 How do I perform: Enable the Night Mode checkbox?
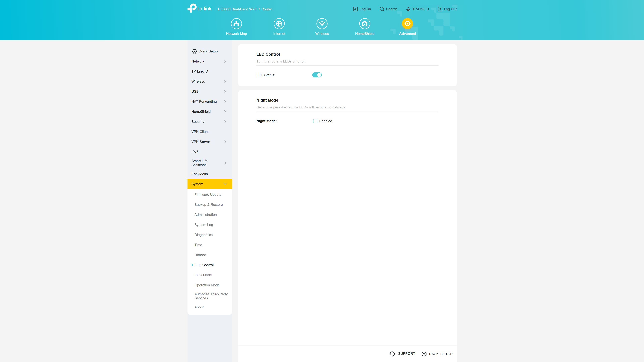point(315,121)
